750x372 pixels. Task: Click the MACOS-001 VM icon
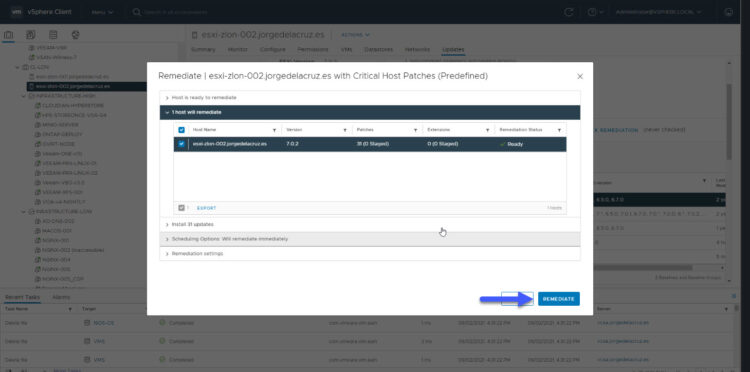pyautogui.click(x=38, y=230)
